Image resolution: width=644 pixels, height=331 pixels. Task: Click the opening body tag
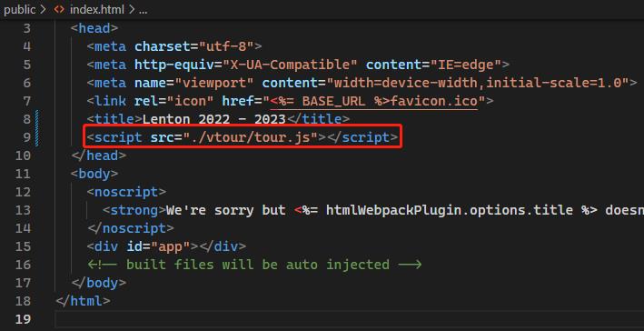coord(94,174)
